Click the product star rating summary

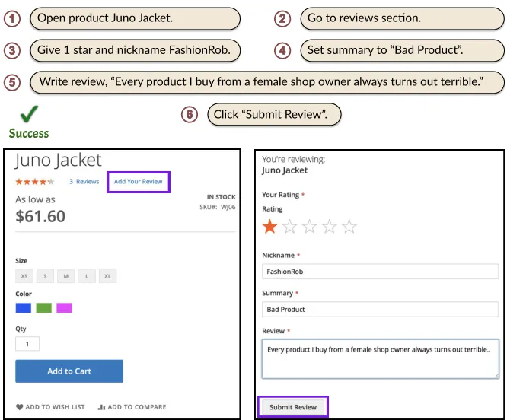[x=34, y=182]
